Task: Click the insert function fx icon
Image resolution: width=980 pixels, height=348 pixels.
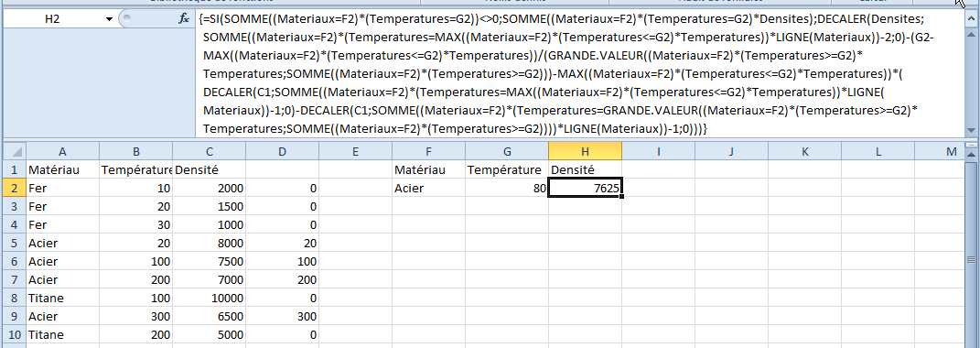Action: (x=184, y=19)
